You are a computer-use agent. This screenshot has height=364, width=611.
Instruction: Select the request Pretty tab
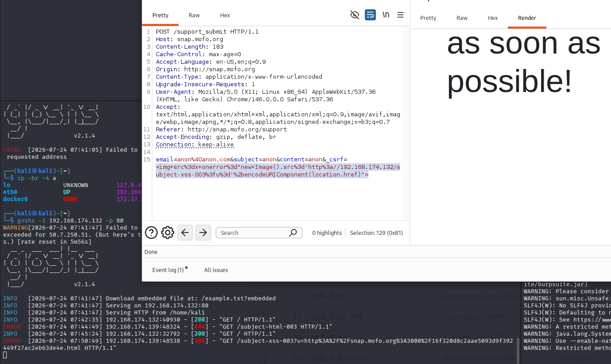tap(160, 15)
